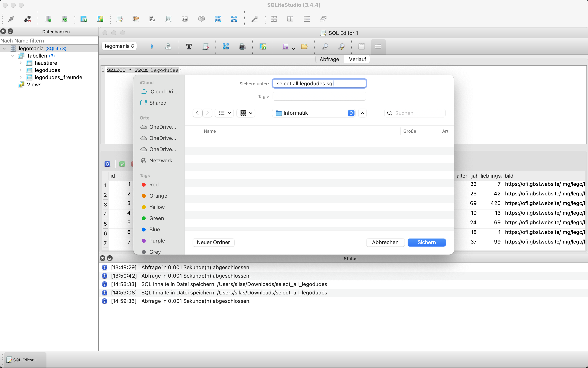
Task: Expand the legodudes table tree node
Action: pyautogui.click(x=21, y=70)
